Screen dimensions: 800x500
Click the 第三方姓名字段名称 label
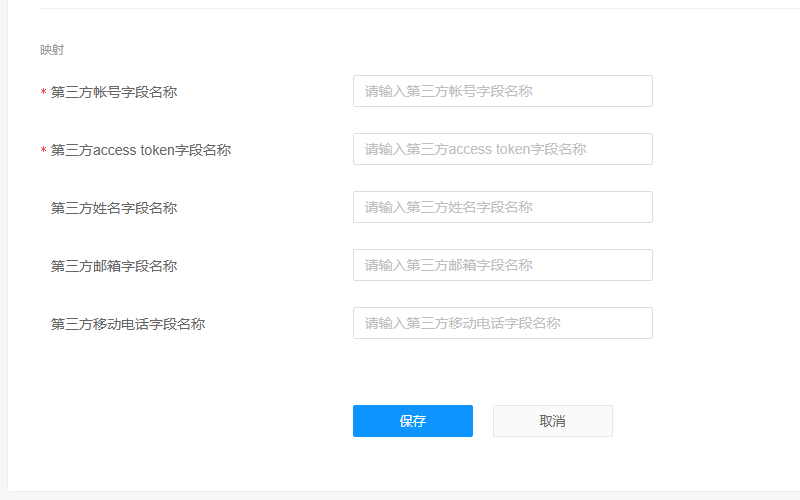pos(114,208)
